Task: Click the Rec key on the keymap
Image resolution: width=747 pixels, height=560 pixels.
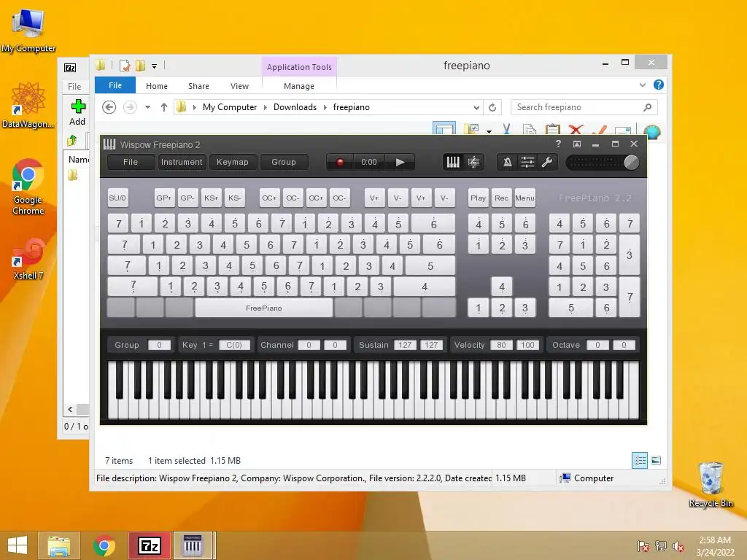Action: click(x=501, y=198)
